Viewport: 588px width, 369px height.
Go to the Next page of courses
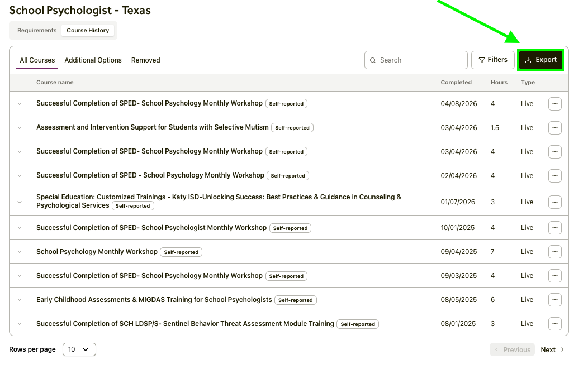pyautogui.click(x=552, y=350)
